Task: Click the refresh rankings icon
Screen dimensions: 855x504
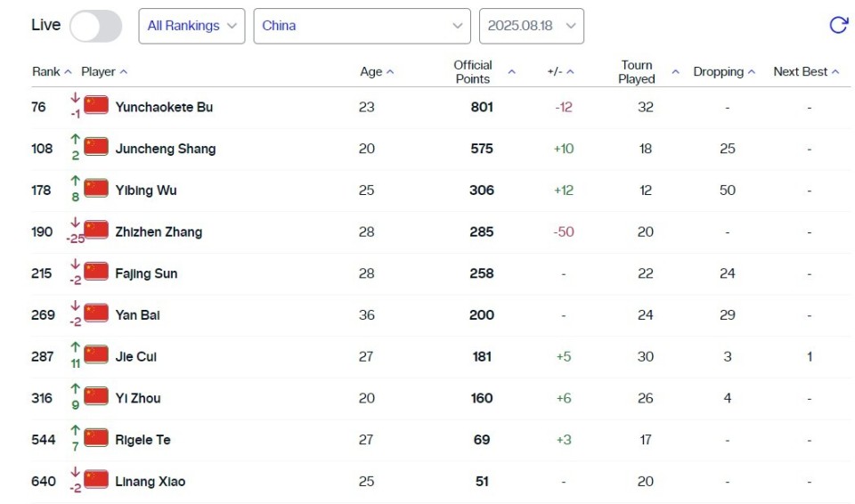Action: tap(838, 25)
